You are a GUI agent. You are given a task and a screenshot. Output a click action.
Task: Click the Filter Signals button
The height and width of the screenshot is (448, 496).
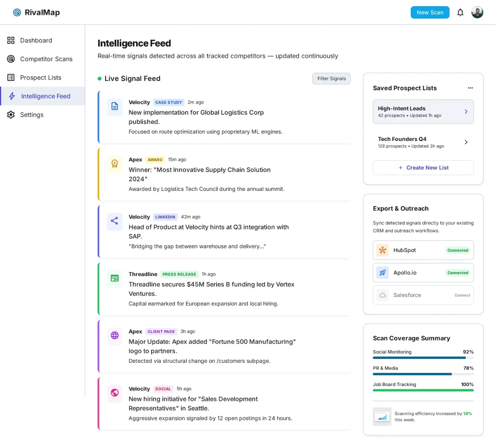click(x=331, y=78)
